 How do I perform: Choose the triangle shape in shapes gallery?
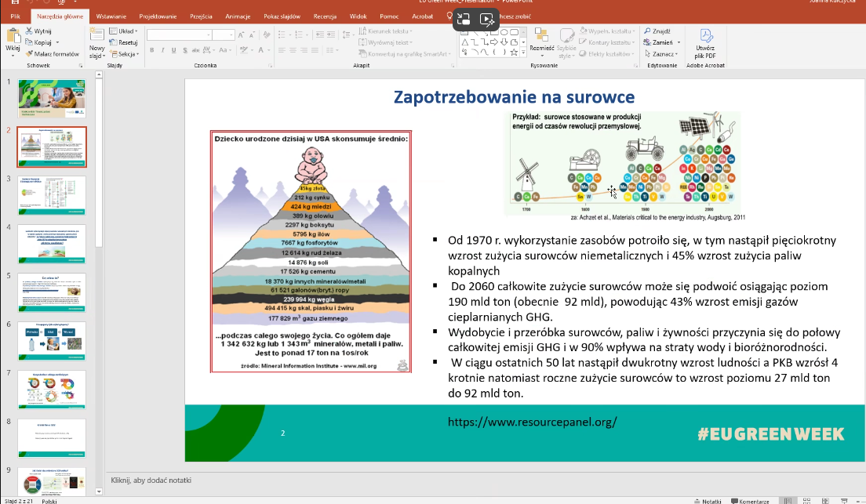coord(465,42)
